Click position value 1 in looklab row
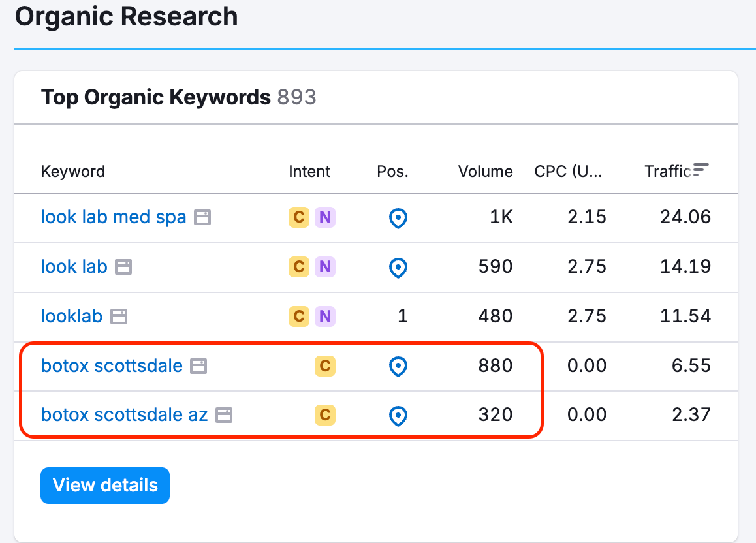 pyautogui.click(x=403, y=317)
